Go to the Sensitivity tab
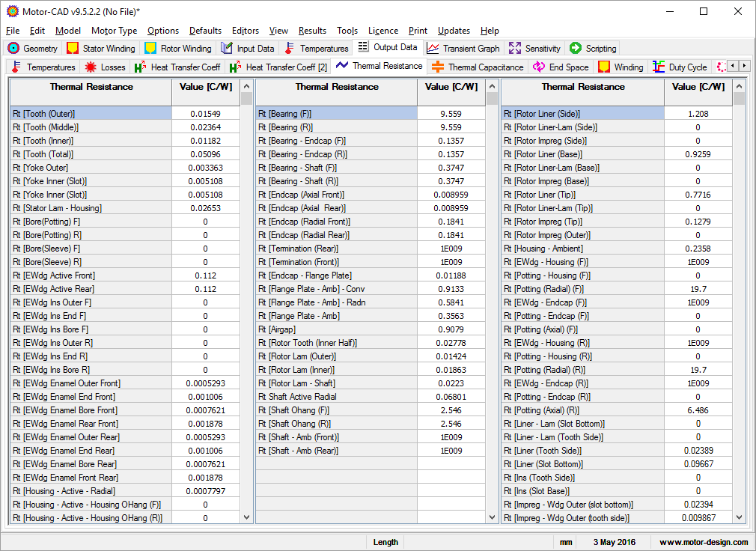Viewport: 756px width, 551px height. click(x=534, y=48)
